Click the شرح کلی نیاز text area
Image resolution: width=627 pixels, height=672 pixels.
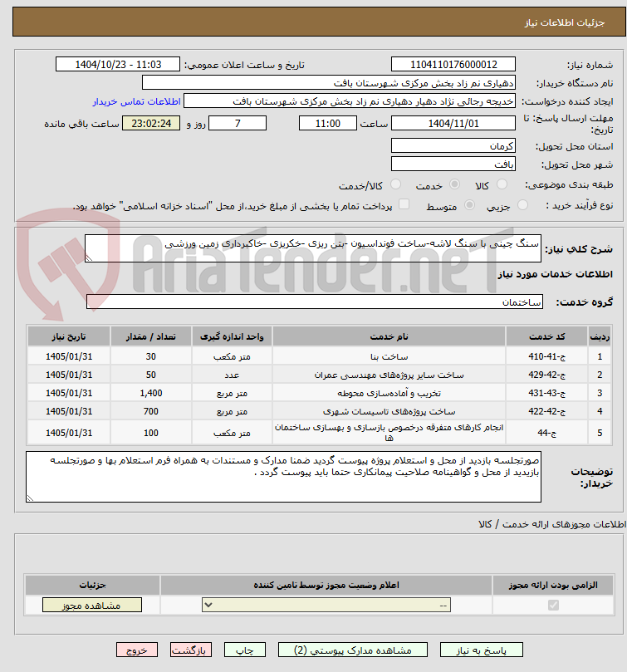[x=313, y=248]
